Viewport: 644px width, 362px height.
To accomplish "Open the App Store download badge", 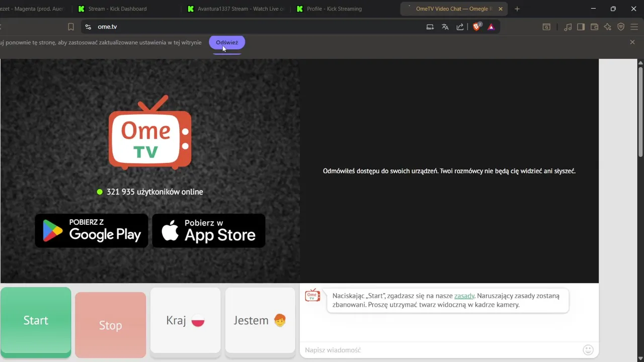I will click(208, 230).
